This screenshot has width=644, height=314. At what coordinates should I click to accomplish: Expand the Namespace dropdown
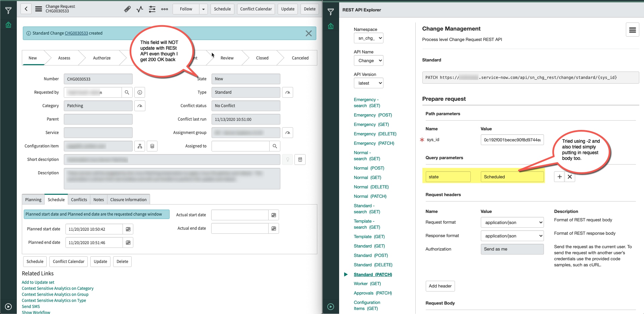[368, 38]
